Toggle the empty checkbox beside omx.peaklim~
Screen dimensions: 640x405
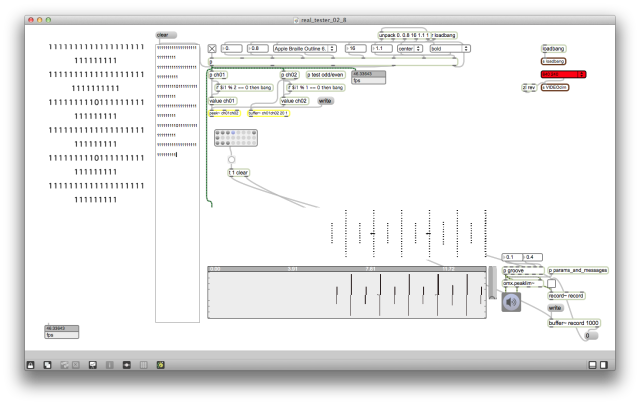(x=551, y=283)
